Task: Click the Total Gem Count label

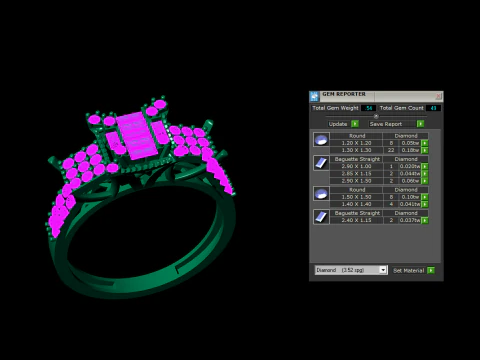Action: point(401,108)
